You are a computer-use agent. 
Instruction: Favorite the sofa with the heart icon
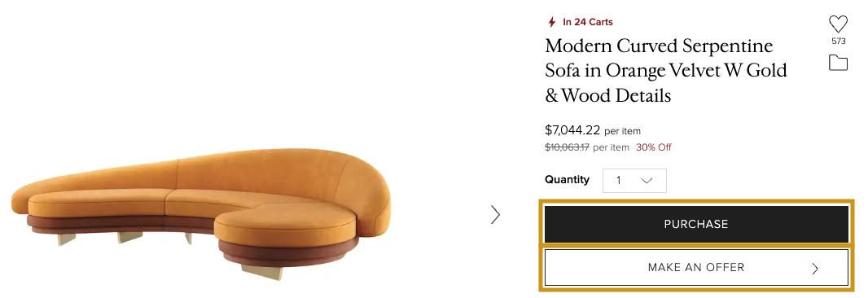pyautogui.click(x=838, y=24)
